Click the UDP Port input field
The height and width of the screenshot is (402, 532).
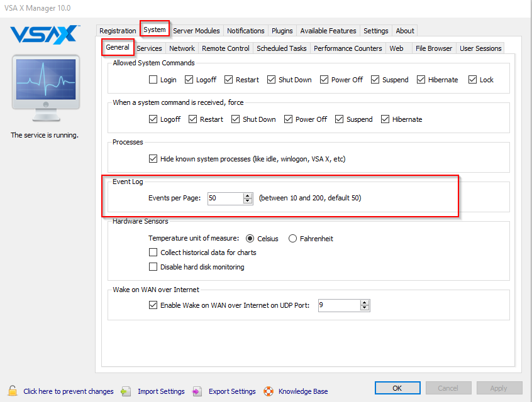[340, 305]
